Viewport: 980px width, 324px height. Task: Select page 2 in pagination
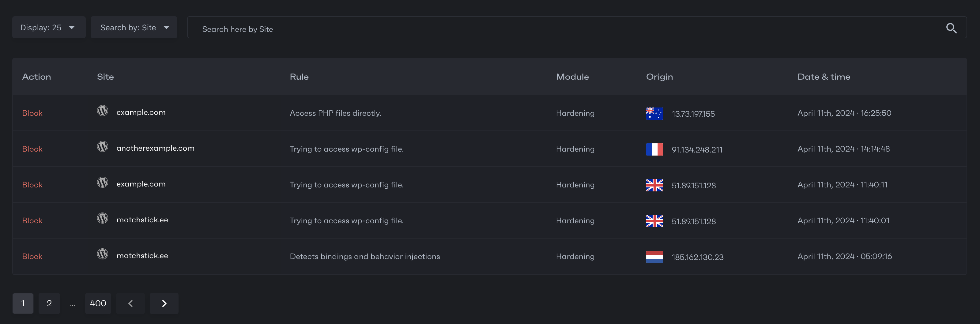tap(49, 303)
